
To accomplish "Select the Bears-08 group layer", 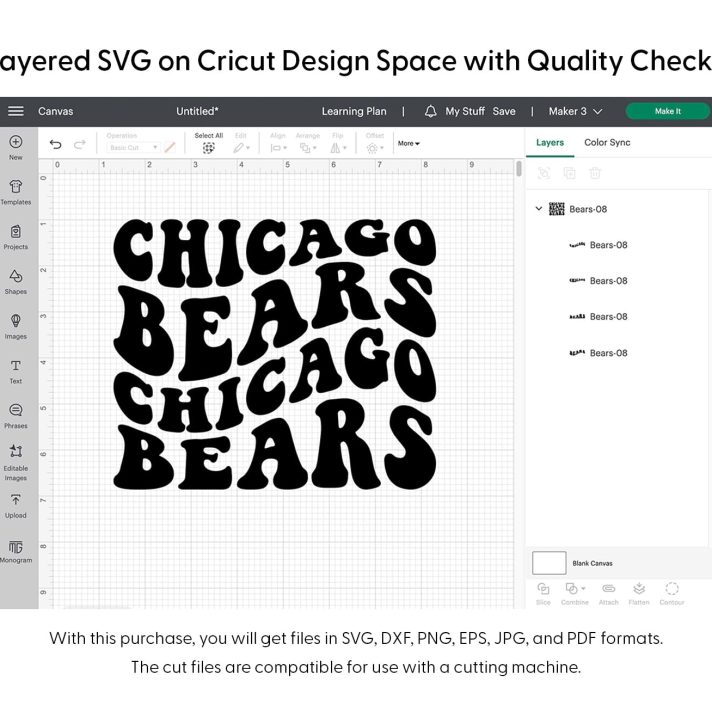I will click(588, 209).
